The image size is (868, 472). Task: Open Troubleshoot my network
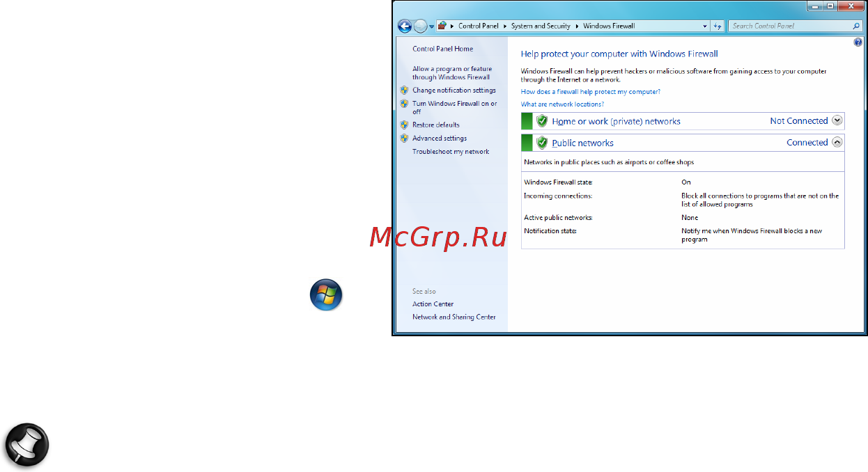[x=451, y=151]
